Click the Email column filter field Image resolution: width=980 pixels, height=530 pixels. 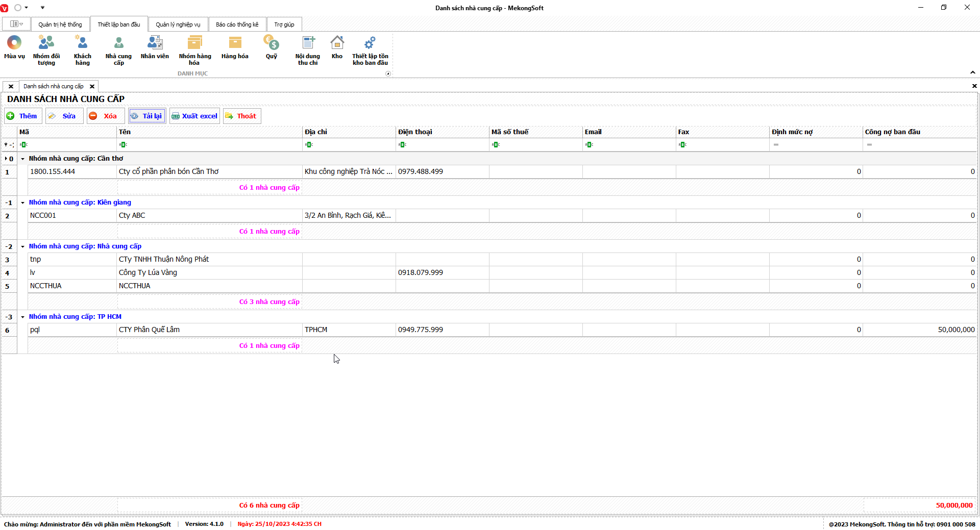[629, 145]
